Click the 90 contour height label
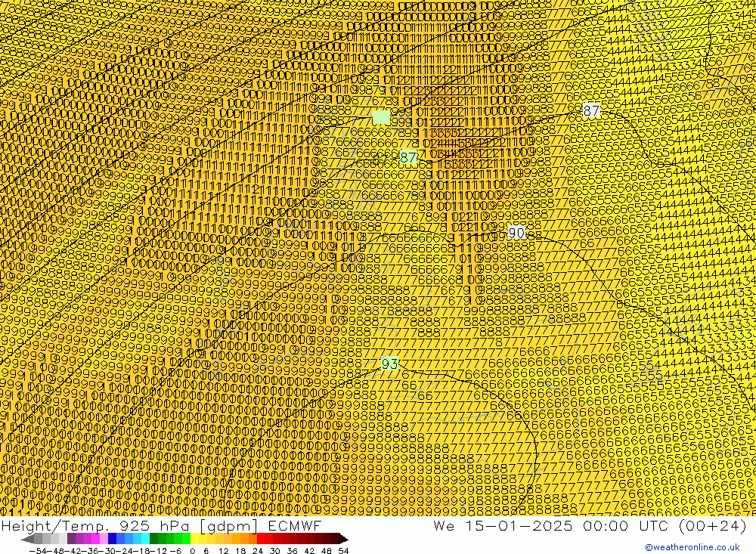The height and width of the screenshot is (554, 756). 516,233
